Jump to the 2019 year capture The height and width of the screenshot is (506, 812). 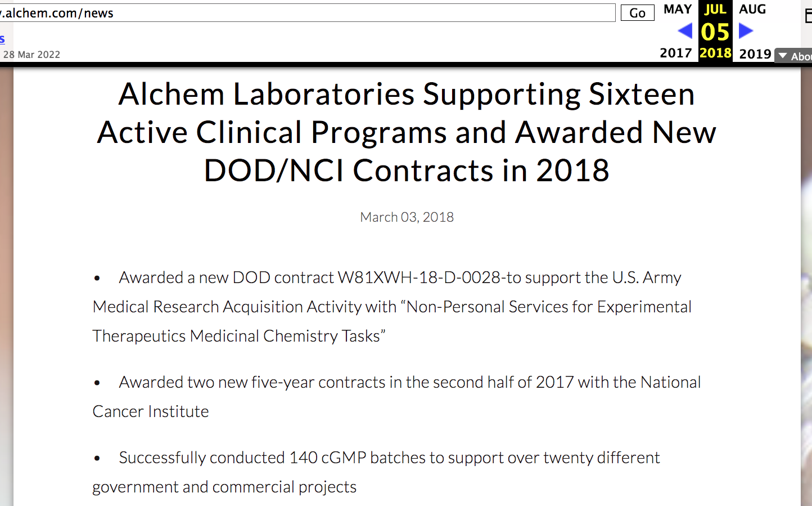tap(755, 53)
